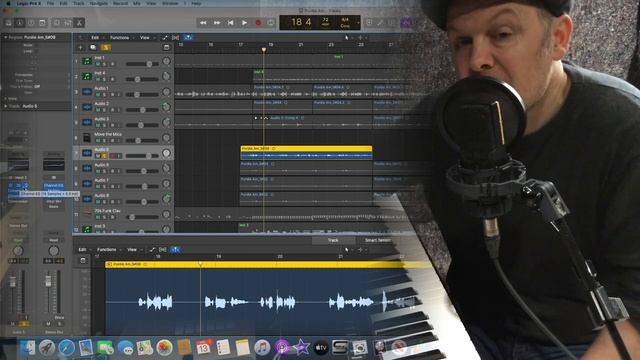Mute the Audio 2 track
Viewport: 640px width, 360px height.
coord(98,110)
